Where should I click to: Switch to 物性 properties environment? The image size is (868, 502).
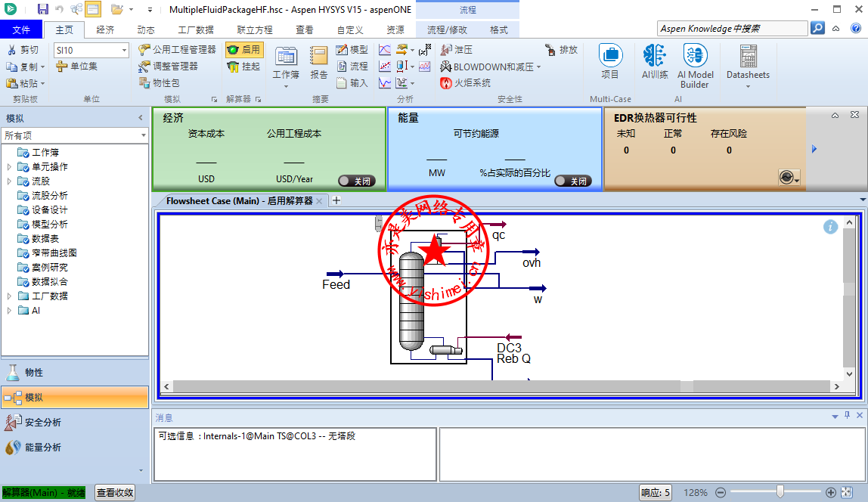tap(75, 373)
